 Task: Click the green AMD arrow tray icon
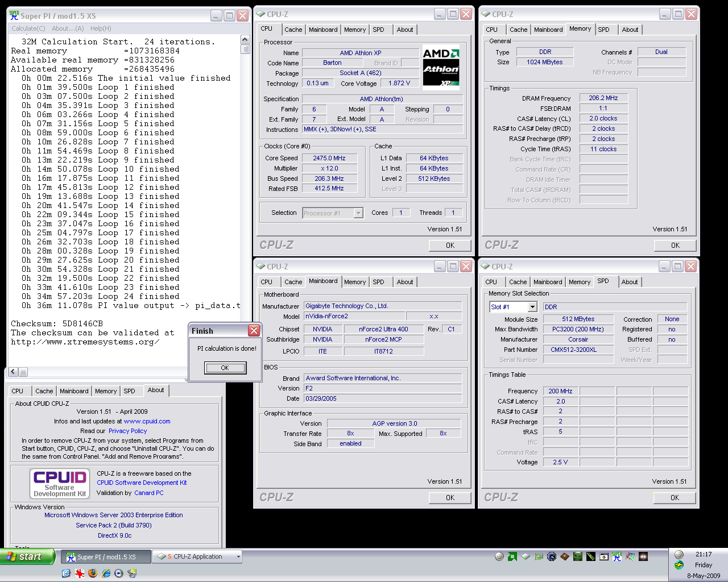click(512, 556)
